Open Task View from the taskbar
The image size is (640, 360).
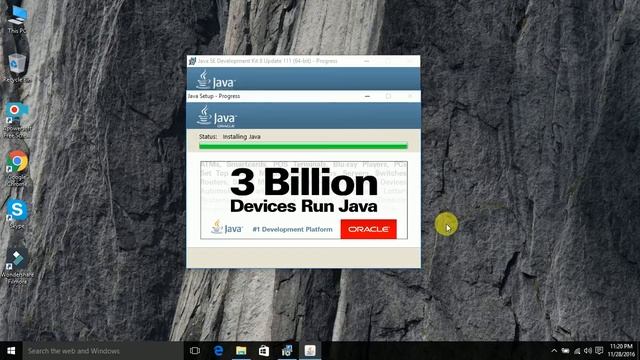point(195,351)
